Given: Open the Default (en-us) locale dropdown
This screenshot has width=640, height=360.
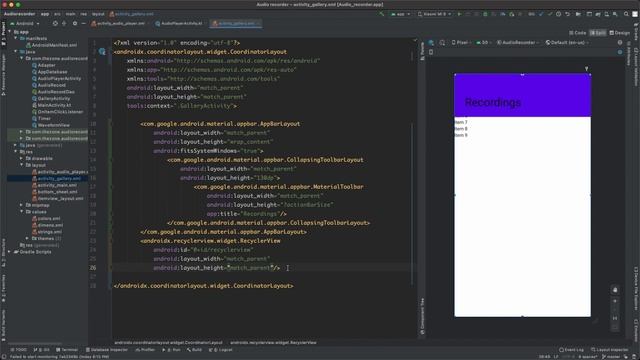Looking at the screenshot, I should pos(567,42).
